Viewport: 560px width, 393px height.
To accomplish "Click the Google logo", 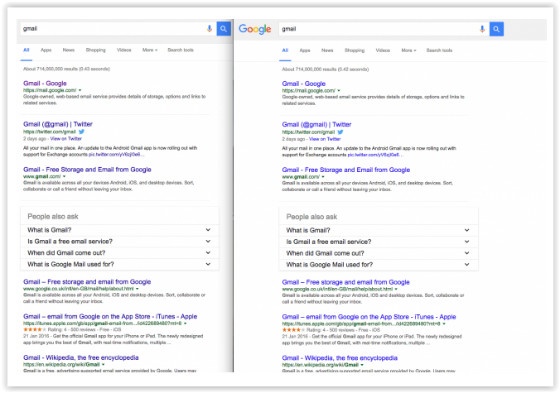I will coord(255,29).
